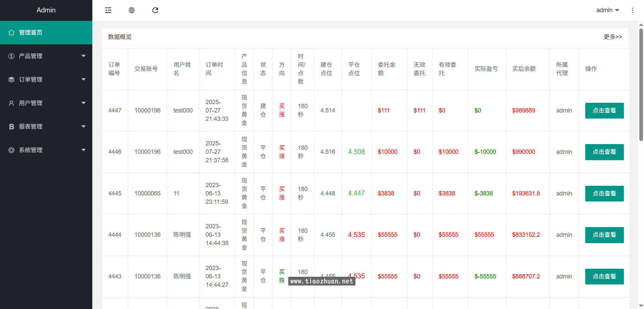Screen dimensions: 644x309
Task: View details for order 4447
Action: (x=604, y=111)
